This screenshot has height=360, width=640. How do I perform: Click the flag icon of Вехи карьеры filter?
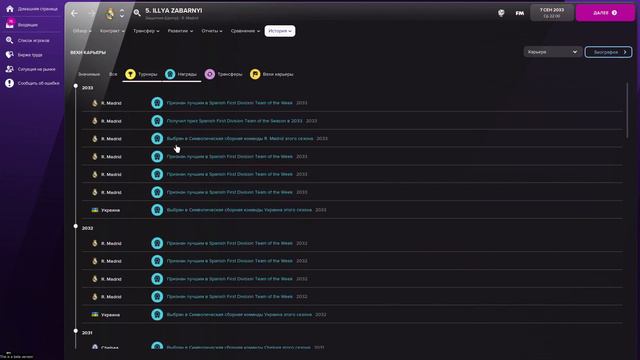pyautogui.click(x=255, y=74)
